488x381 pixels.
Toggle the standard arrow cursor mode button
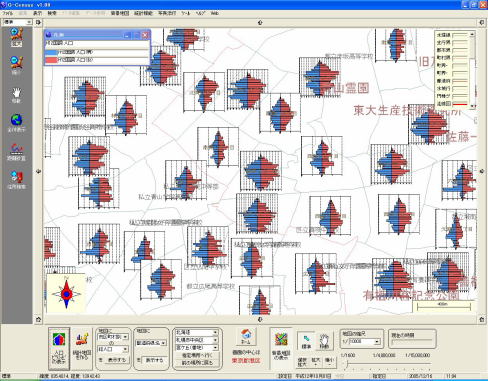tap(306, 341)
